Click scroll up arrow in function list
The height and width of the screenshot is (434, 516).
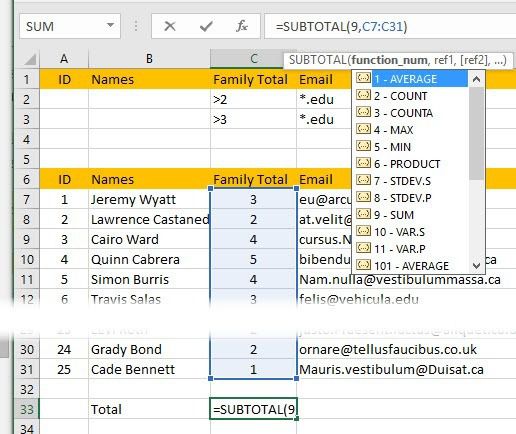coord(477,79)
